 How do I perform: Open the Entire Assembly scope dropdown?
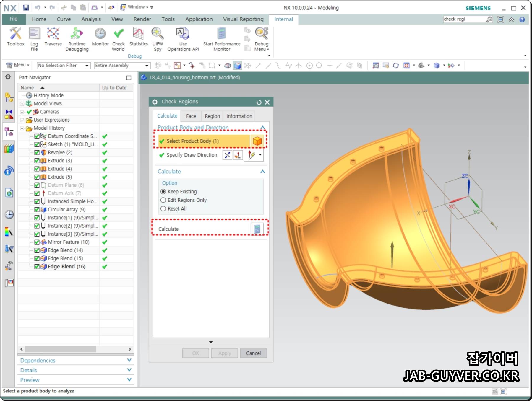click(x=122, y=65)
